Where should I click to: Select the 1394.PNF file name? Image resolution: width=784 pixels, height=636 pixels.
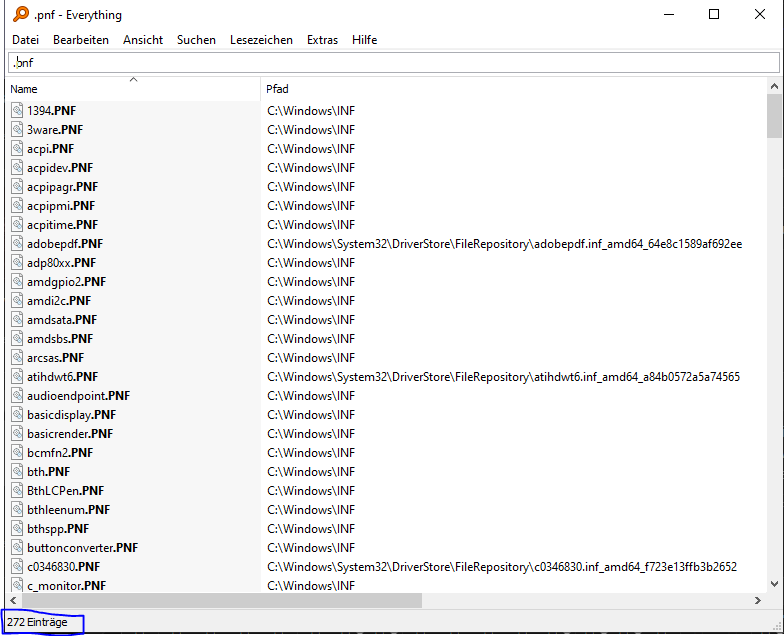(x=52, y=110)
